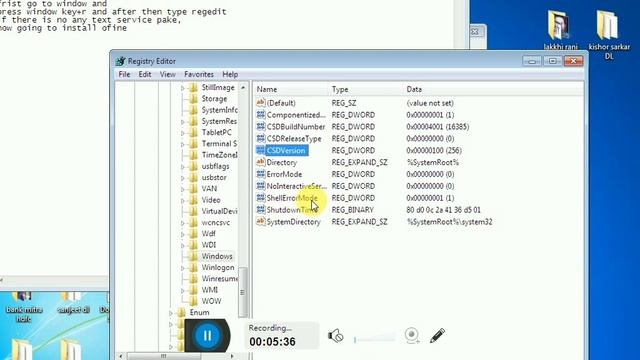The width and height of the screenshot is (640, 360).
Task: Select the CSDBuildNumber value icon
Action: [x=260, y=127]
